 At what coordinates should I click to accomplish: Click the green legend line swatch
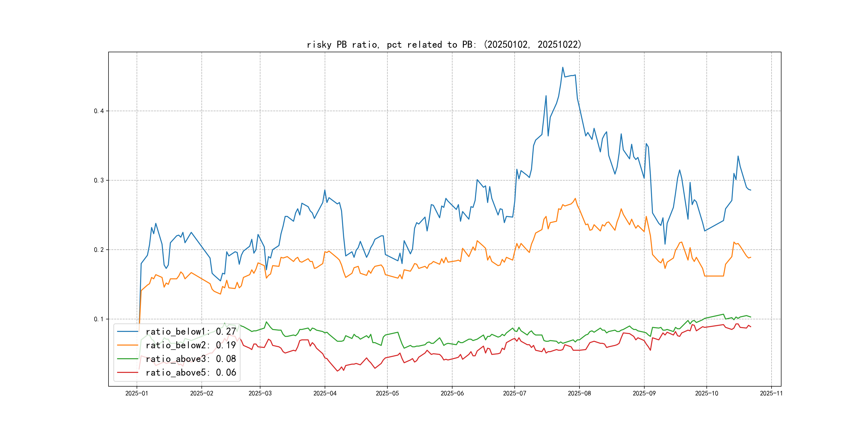pos(128,359)
